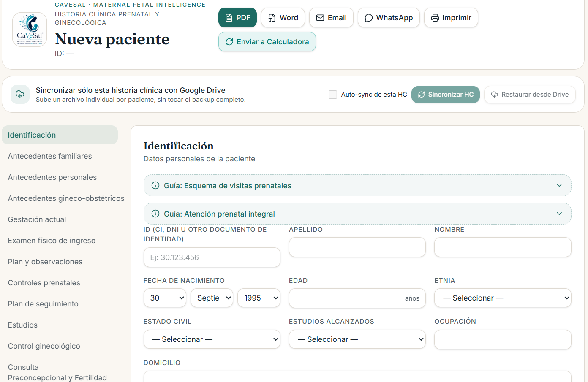
Task: Open the Estado civil dropdown
Action: [212, 339]
